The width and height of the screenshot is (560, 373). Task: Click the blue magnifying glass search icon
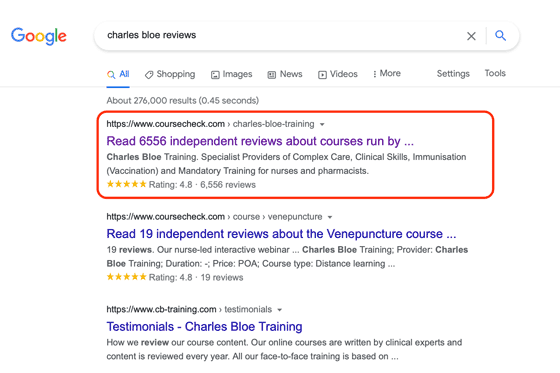point(500,35)
